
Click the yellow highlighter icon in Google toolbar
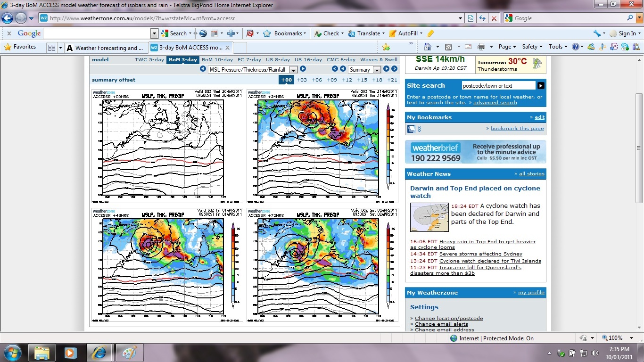430,33
